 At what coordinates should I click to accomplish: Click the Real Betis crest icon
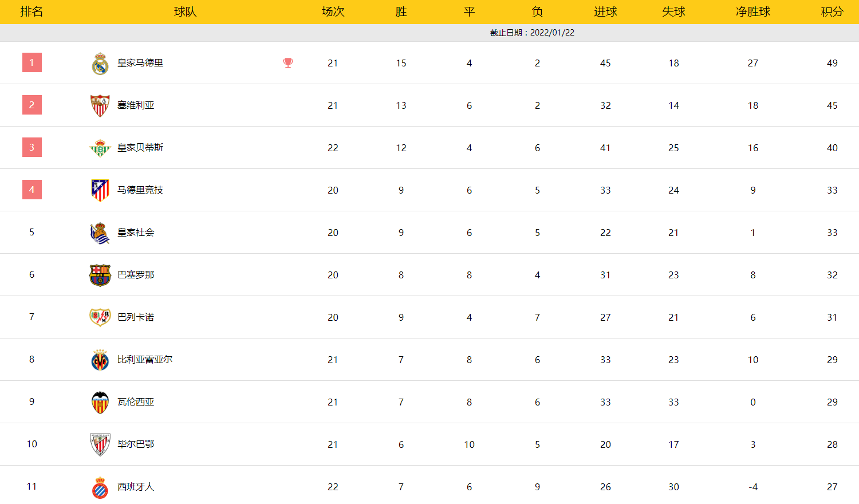100,148
